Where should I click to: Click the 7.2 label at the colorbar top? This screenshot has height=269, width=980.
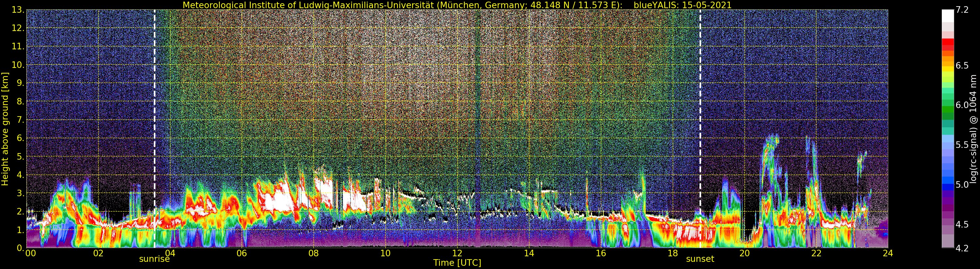click(962, 10)
